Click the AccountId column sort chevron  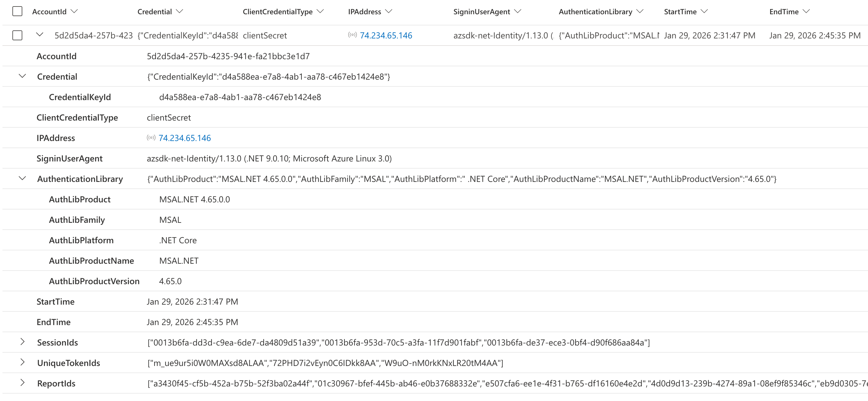(x=74, y=11)
